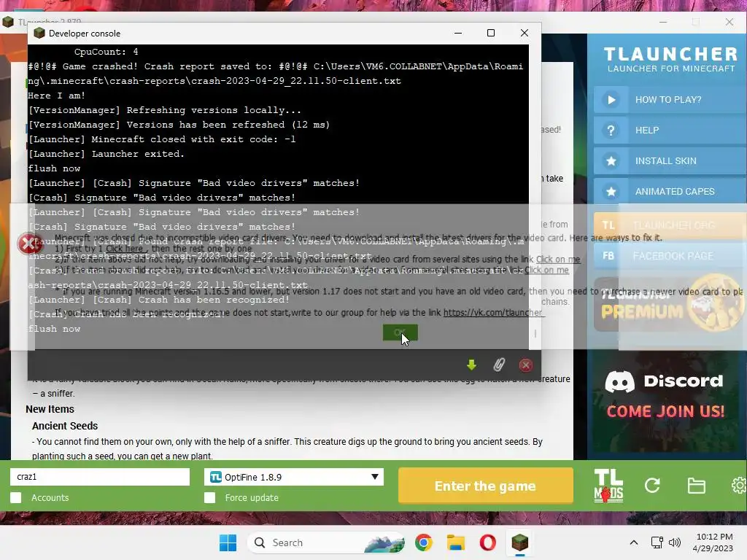Screen dimensions: 747x560
Task: Show hidden icons chevron in system tray
Action: (x=634, y=542)
